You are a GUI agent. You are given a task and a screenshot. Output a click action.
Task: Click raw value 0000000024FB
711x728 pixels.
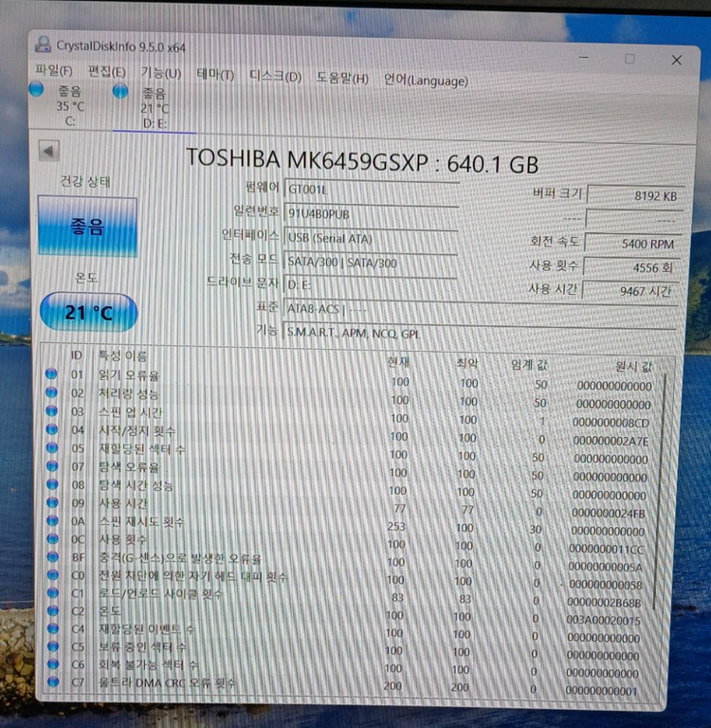pos(608,513)
